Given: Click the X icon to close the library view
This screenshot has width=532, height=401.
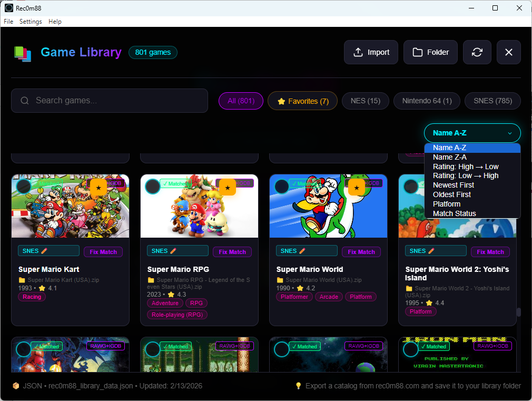Looking at the screenshot, I should tap(508, 52).
